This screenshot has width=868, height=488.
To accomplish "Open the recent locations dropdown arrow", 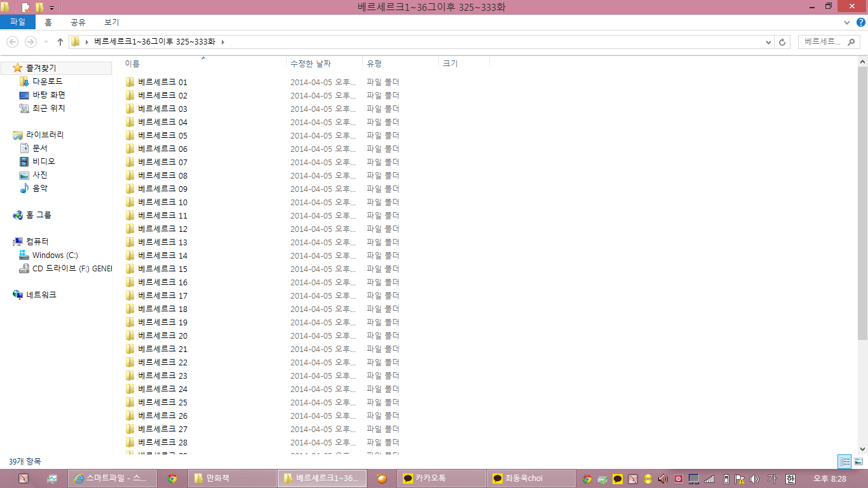I will 46,42.
